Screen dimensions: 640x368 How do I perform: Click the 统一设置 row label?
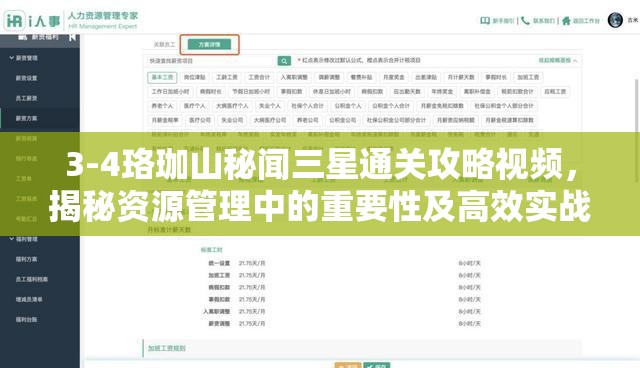[219, 263]
